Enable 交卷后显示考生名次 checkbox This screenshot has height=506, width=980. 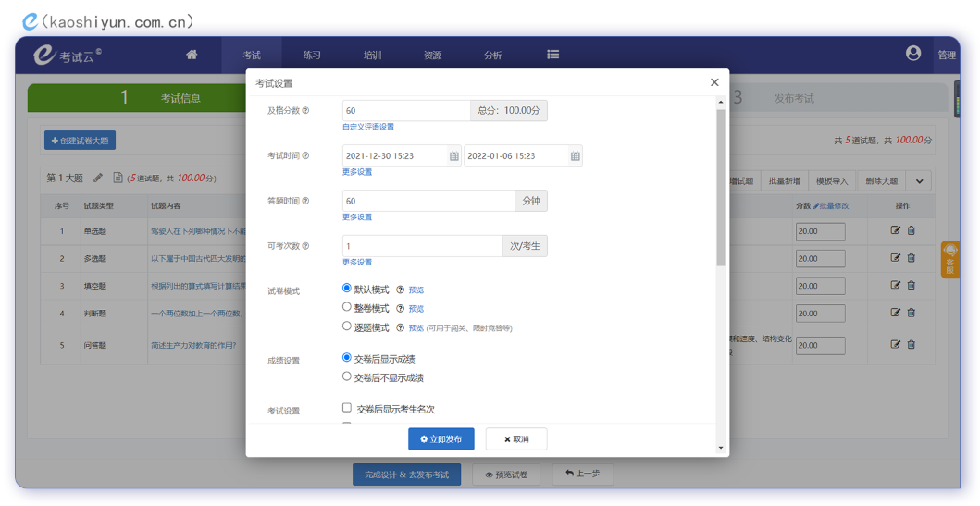click(x=347, y=408)
